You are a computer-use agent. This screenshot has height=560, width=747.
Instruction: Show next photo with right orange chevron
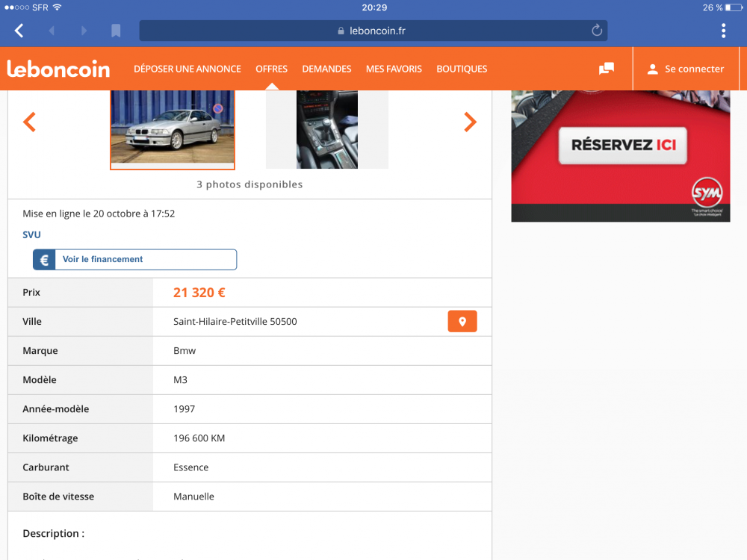point(470,122)
